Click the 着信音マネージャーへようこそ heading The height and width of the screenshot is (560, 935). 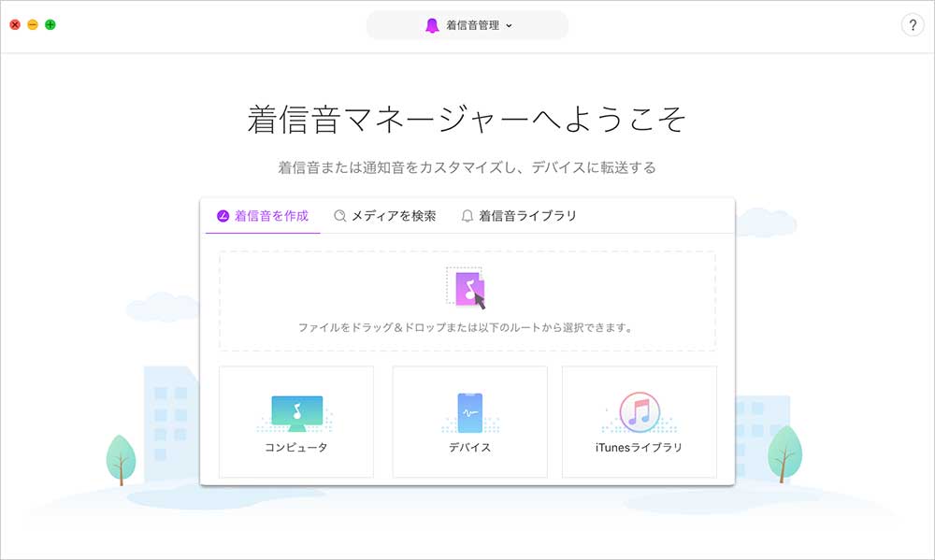pos(467,120)
